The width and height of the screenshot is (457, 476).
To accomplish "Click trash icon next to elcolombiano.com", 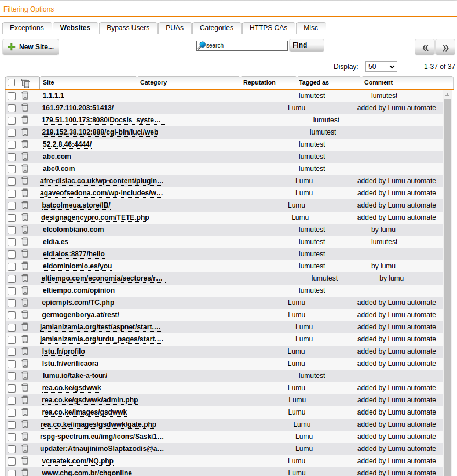I will [x=25, y=230].
